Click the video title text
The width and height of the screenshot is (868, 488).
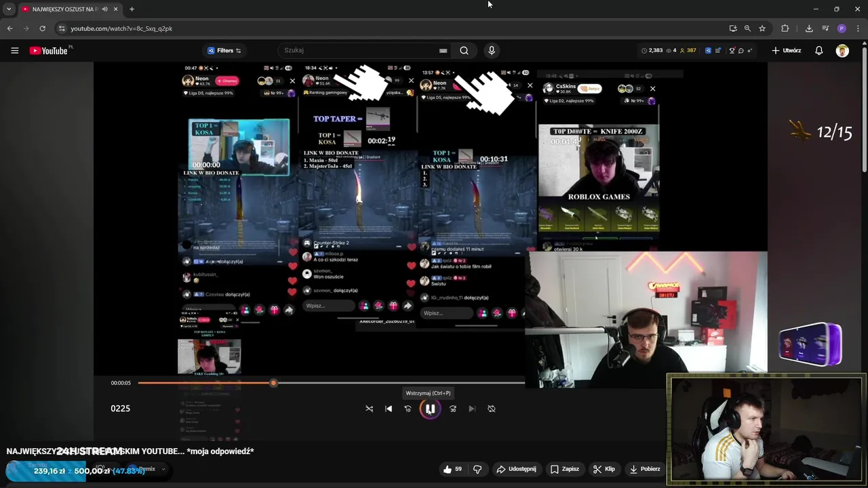[x=130, y=451]
